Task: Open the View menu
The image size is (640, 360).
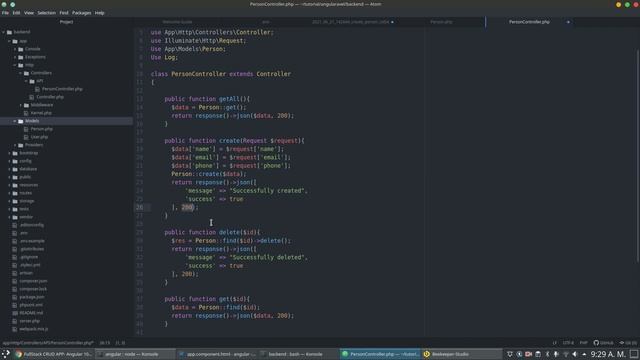Action: 29,13
